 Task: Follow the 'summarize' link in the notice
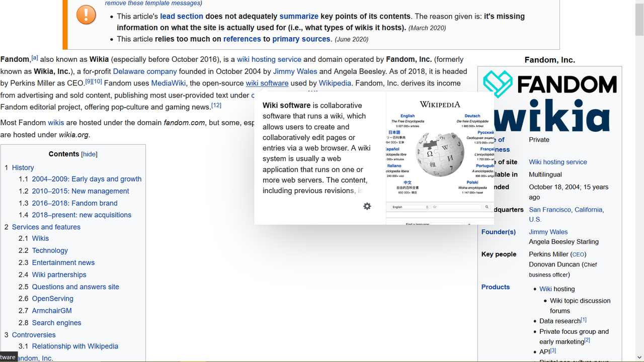click(299, 16)
